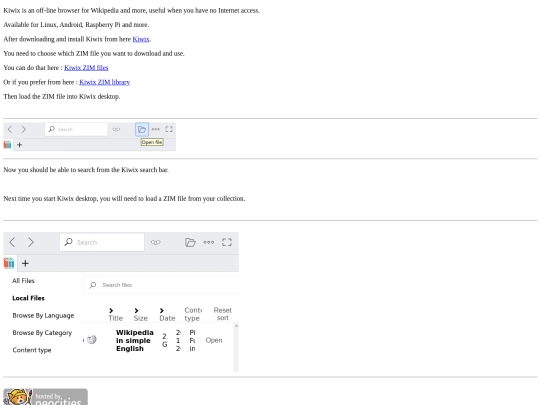The width and height of the screenshot is (540, 405).
Task: Click the search box in the Open file tooltip screenshot
Action: tap(76, 129)
